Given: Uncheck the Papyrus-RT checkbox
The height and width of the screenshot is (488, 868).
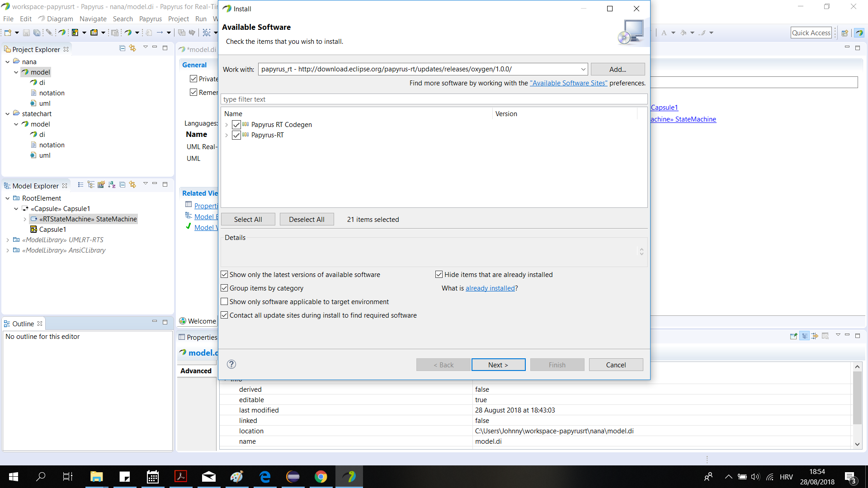Looking at the screenshot, I should 236,135.
